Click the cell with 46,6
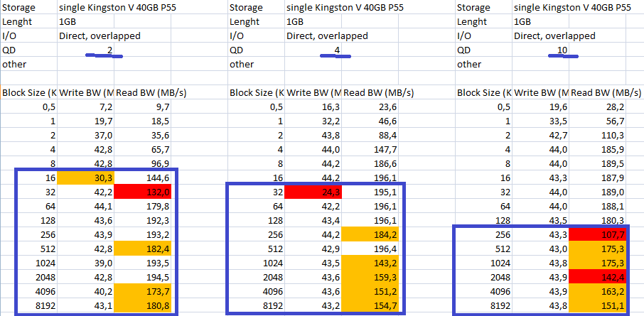This screenshot has height=316, width=644. (x=370, y=121)
